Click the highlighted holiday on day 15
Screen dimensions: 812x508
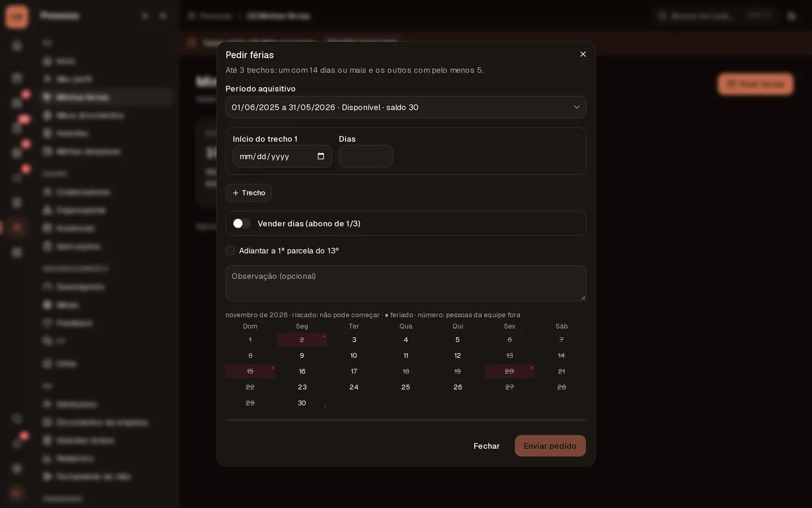pyautogui.click(x=250, y=371)
